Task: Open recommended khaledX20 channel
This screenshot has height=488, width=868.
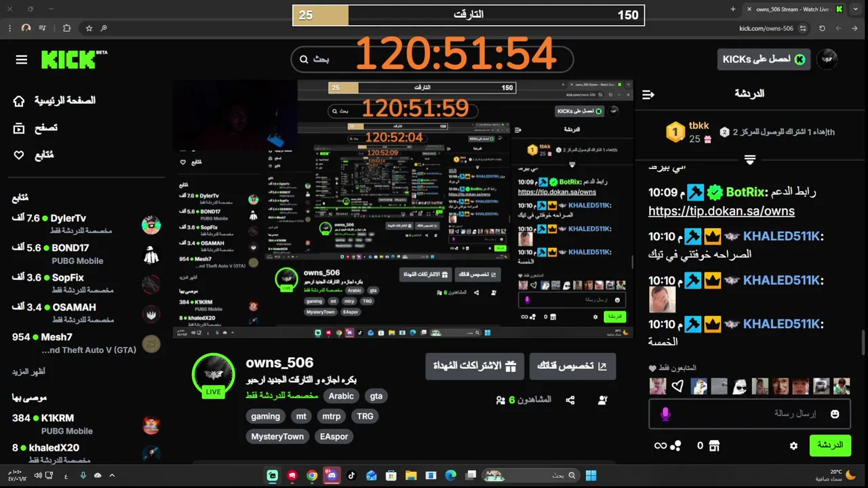Action: [x=86, y=453]
